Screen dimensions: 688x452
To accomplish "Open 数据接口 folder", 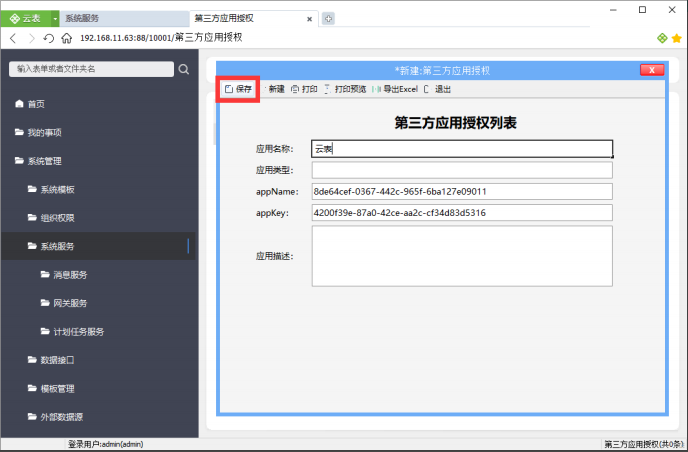I will point(51,360).
